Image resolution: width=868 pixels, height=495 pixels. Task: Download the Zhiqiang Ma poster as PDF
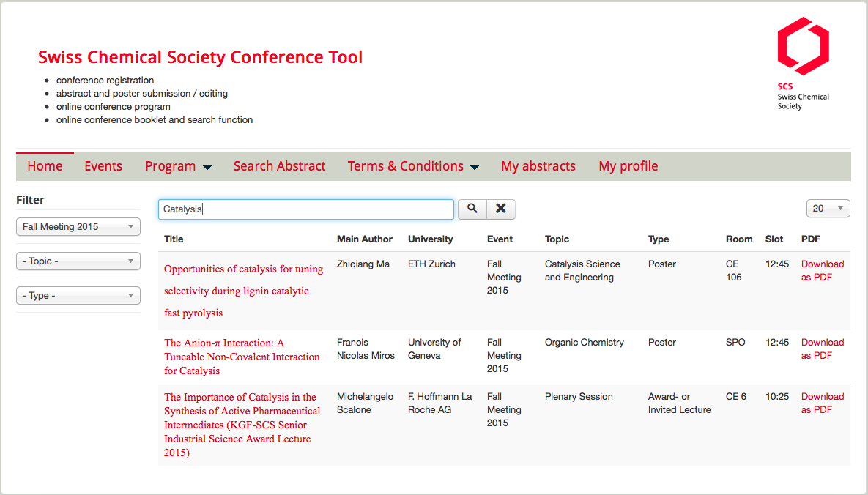click(x=822, y=270)
